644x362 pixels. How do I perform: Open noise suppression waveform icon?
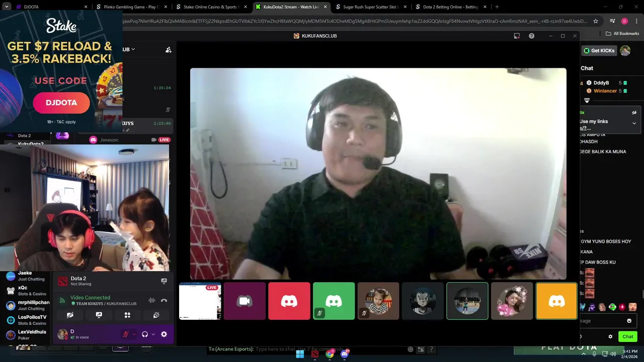[151, 300]
